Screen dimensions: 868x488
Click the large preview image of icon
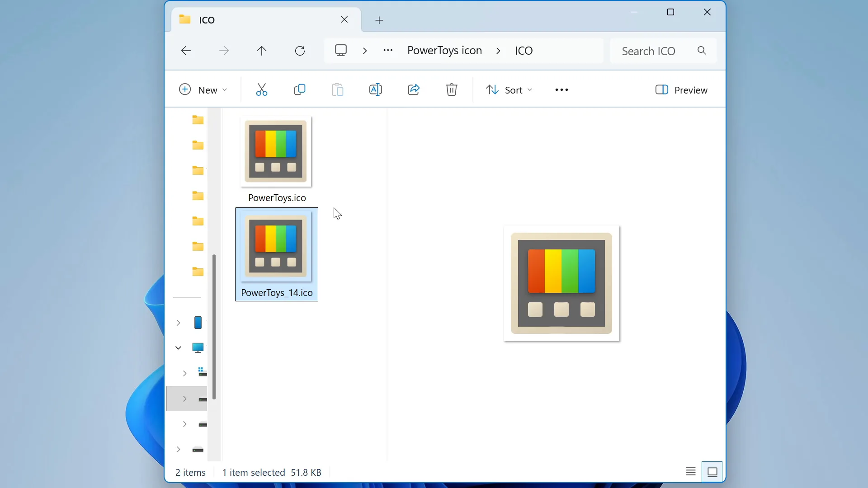(x=561, y=283)
